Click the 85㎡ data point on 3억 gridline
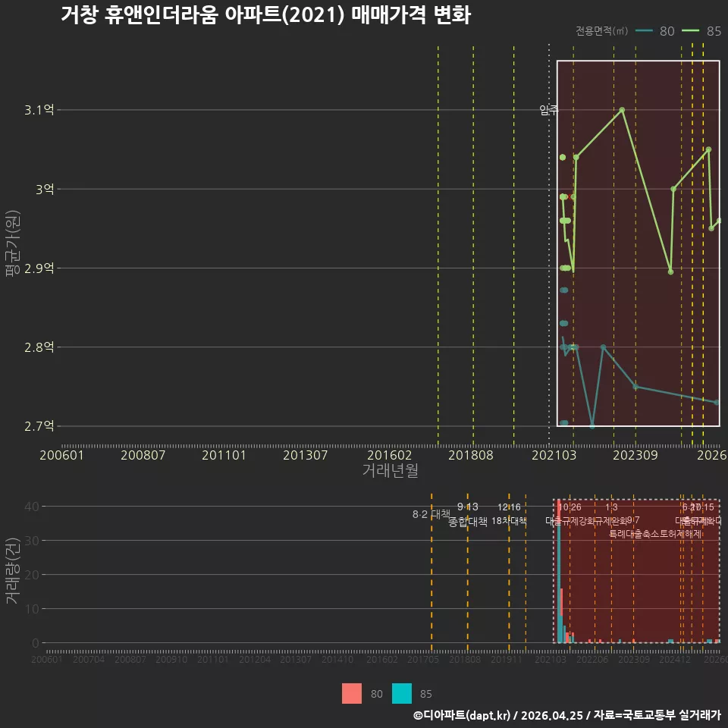This screenshot has width=728, height=728. 673,189
